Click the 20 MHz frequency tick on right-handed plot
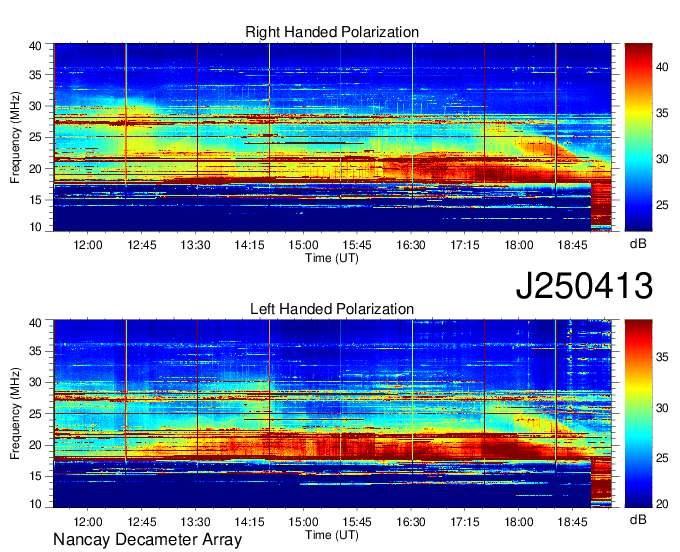 coord(36,169)
